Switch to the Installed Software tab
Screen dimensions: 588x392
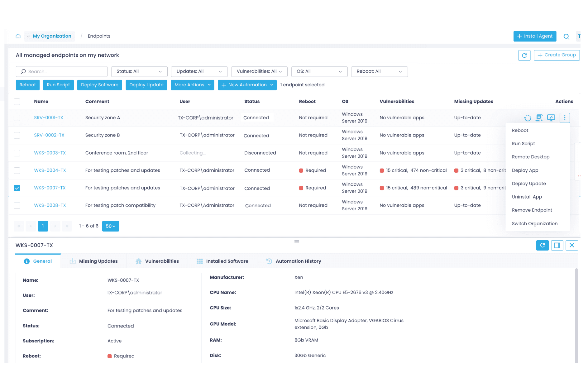222,261
